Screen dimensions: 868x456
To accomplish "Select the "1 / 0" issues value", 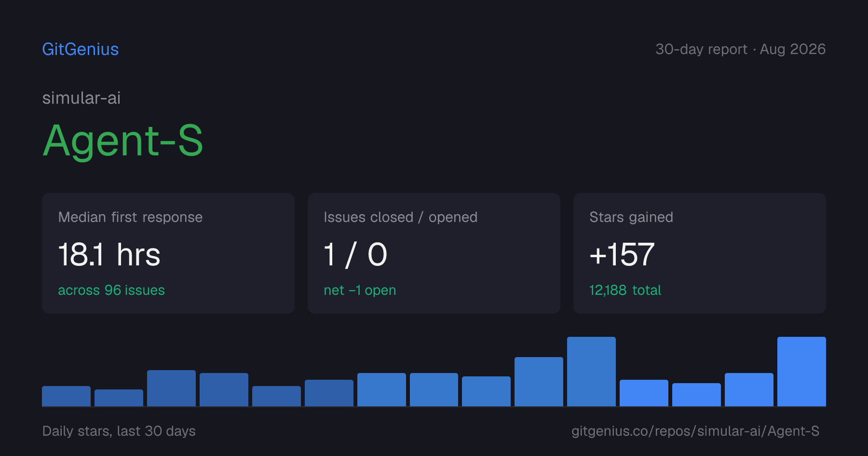I will 356,254.
